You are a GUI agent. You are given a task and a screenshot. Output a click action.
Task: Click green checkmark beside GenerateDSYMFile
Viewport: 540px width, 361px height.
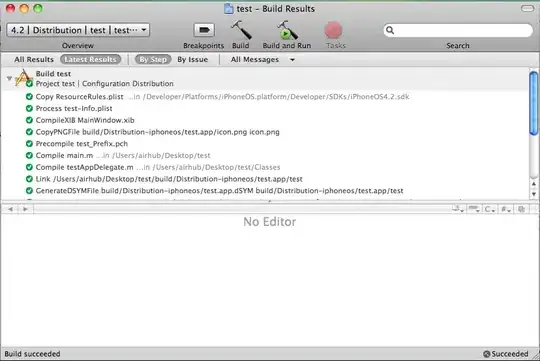pyautogui.click(x=29, y=190)
